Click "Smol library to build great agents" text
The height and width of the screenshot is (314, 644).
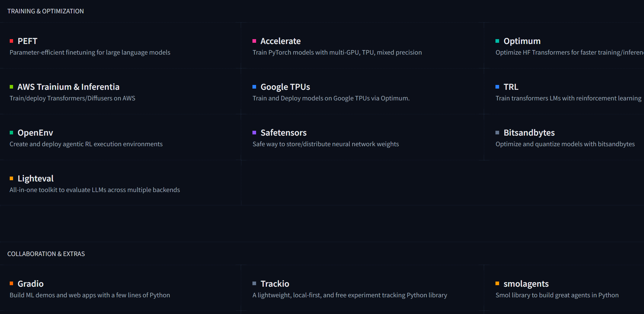[557, 295]
